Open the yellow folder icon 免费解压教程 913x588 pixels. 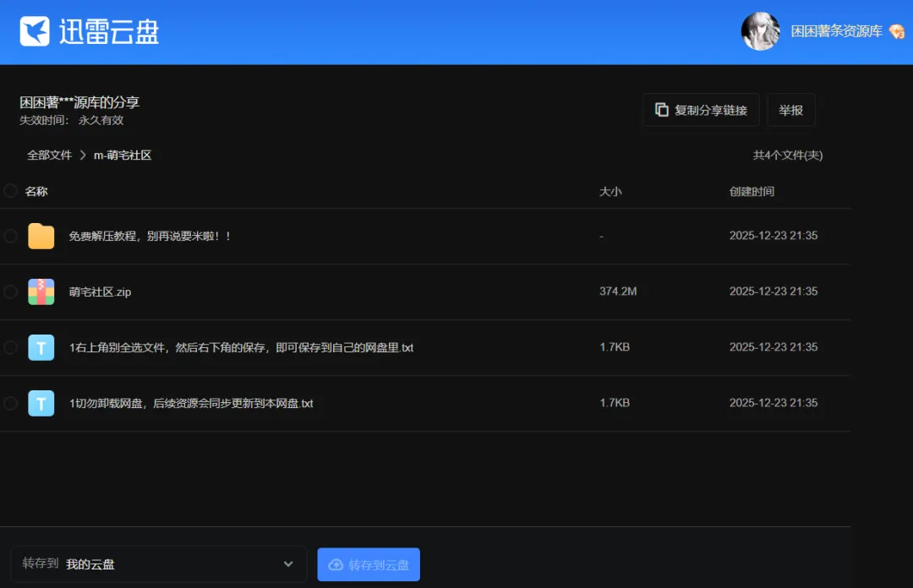[x=41, y=237]
